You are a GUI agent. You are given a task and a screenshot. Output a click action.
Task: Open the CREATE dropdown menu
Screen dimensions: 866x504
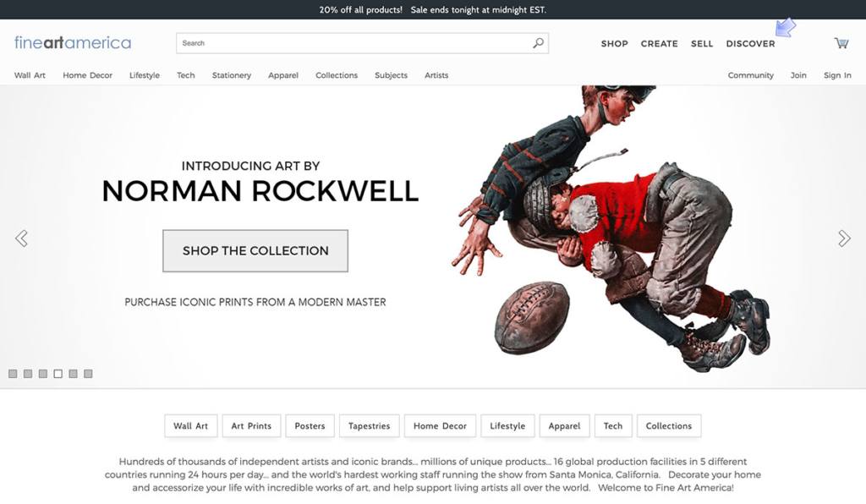coord(659,44)
